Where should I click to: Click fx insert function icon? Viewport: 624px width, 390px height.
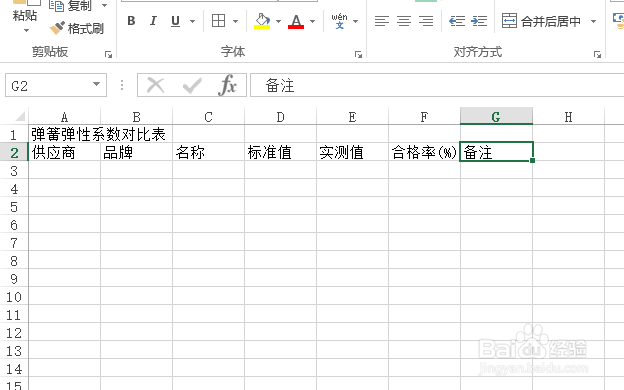coord(227,85)
